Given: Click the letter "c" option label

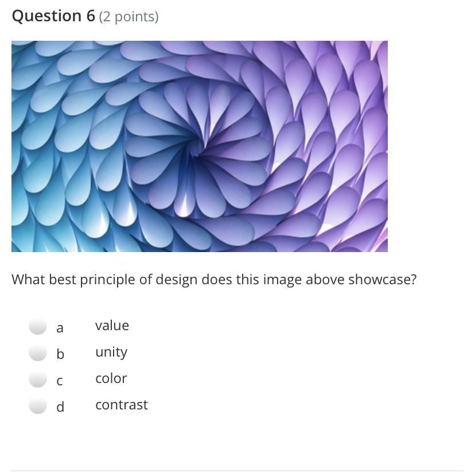Looking at the screenshot, I should pyautogui.click(x=60, y=381).
